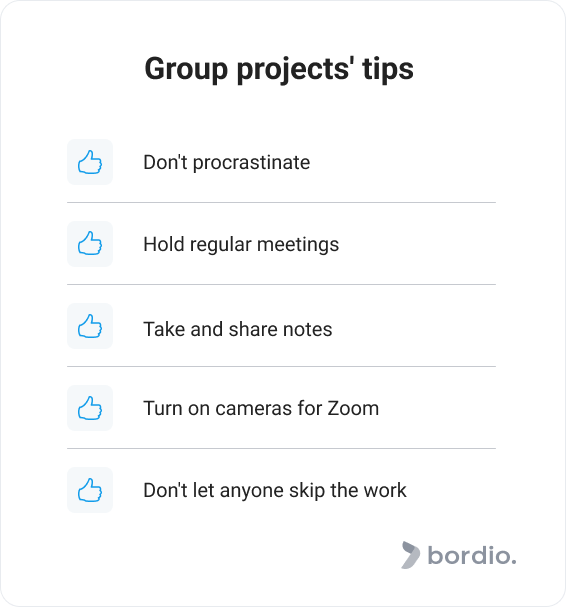Select the "Don't procrastinate" tip text
Viewport: 566px width, 607px height.
point(226,162)
